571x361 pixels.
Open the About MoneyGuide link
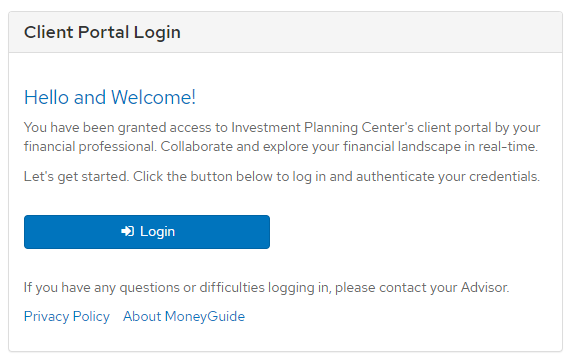[184, 317]
